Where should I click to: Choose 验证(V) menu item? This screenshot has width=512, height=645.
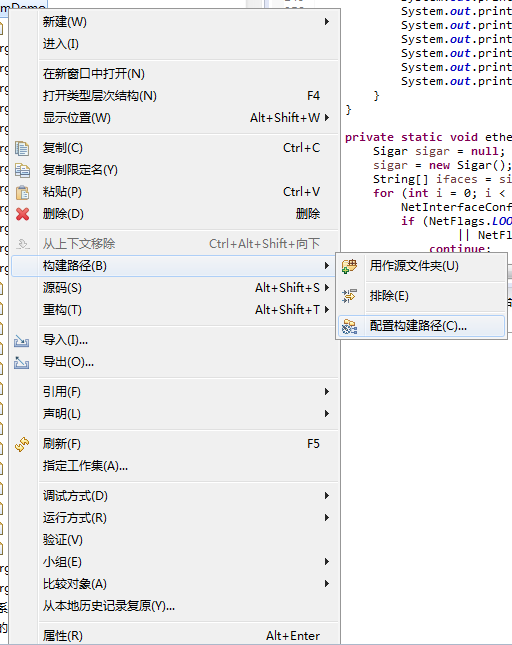pyautogui.click(x=176, y=540)
